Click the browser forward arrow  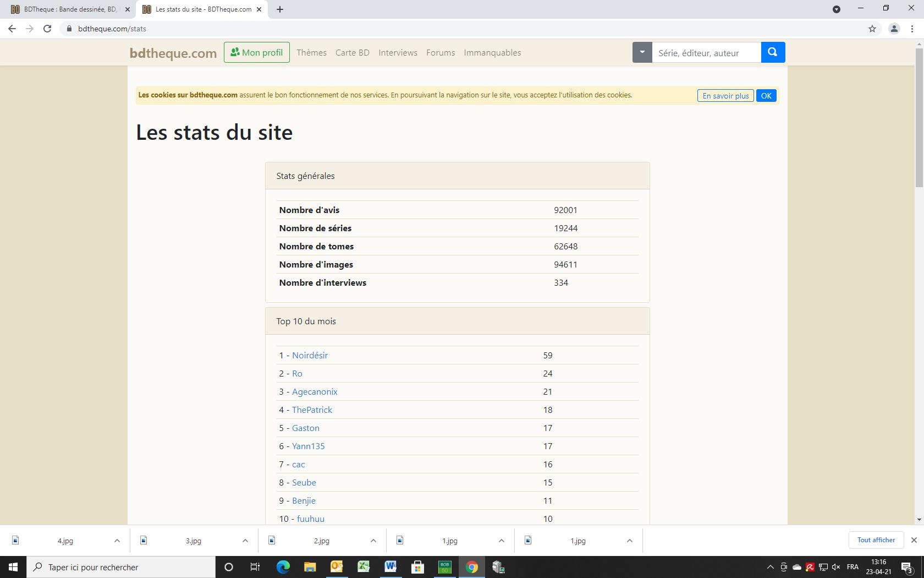(x=30, y=29)
